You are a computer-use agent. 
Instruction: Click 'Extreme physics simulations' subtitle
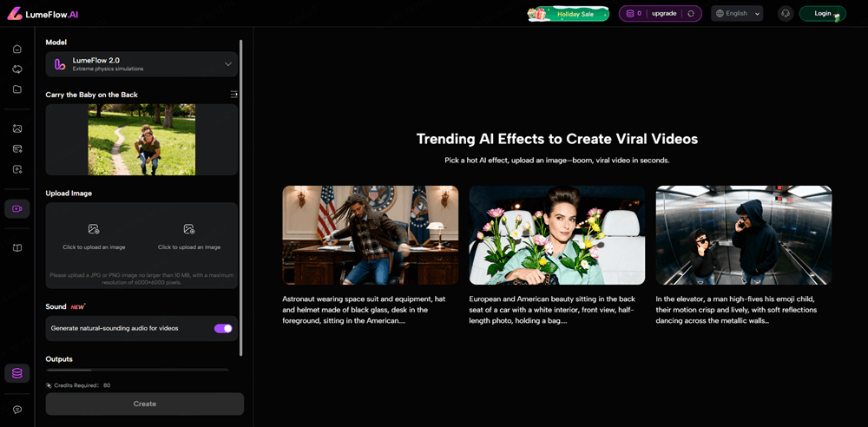pyautogui.click(x=108, y=69)
